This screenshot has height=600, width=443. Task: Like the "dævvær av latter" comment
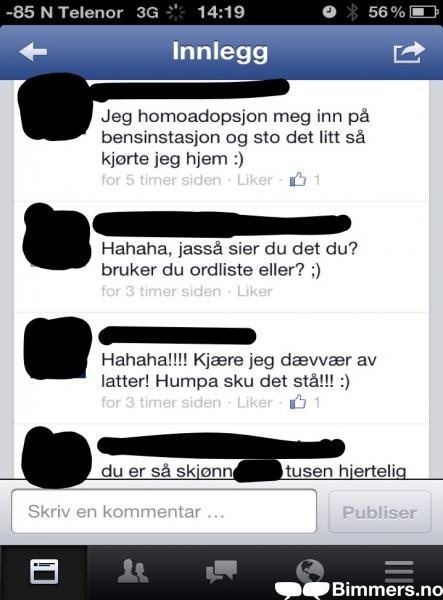tap(254, 403)
